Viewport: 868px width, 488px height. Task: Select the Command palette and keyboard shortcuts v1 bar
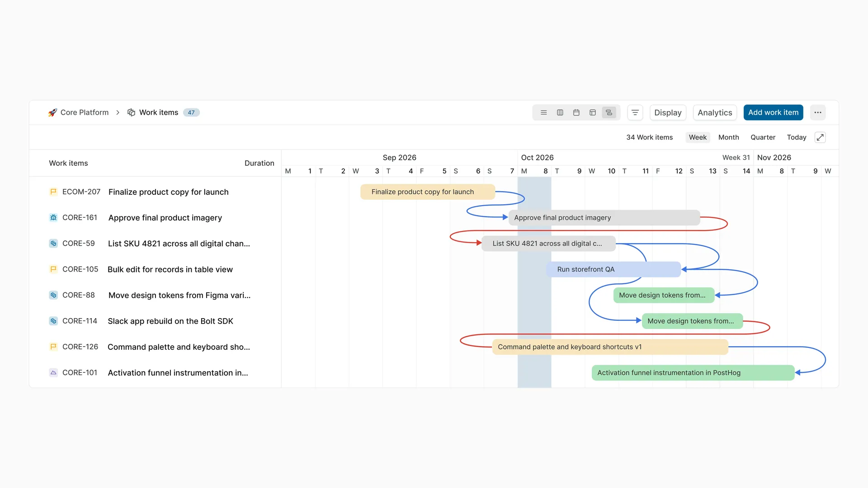pyautogui.click(x=610, y=347)
